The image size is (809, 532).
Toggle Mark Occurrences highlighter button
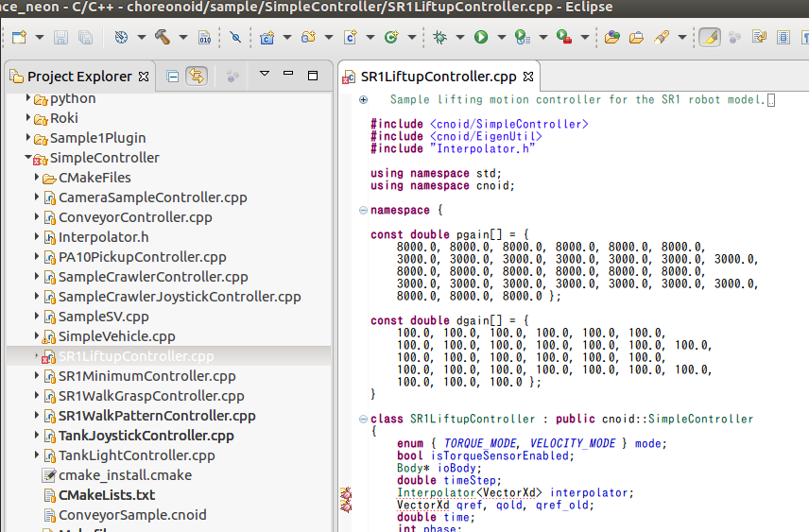tap(710, 38)
